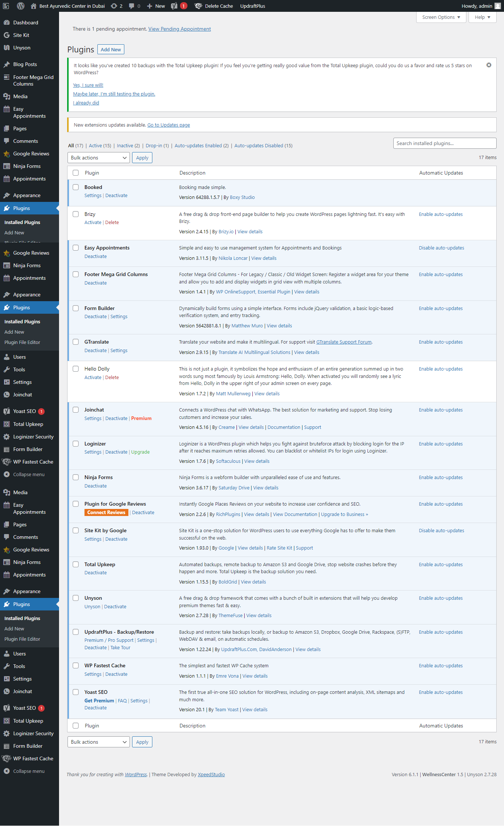Image resolution: width=504 pixels, height=826 pixels.
Task: Click the Plugin column header in the top row
Action: click(x=92, y=173)
